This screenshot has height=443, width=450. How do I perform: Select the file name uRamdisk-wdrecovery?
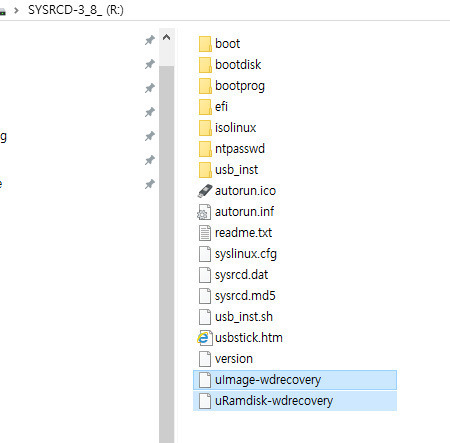(274, 401)
